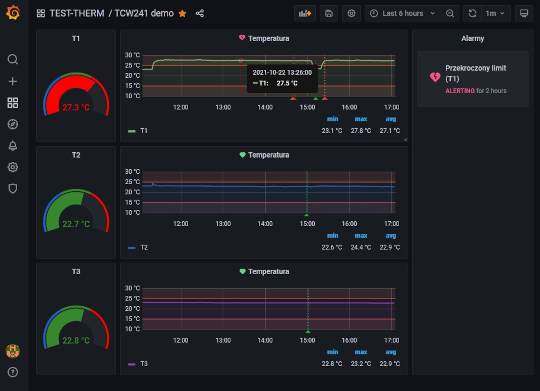The width and height of the screenshot is (540, 391).
Task: Click the T3 min value 22.8 °C
Action: pyautogui.click(x=332, y=364)
